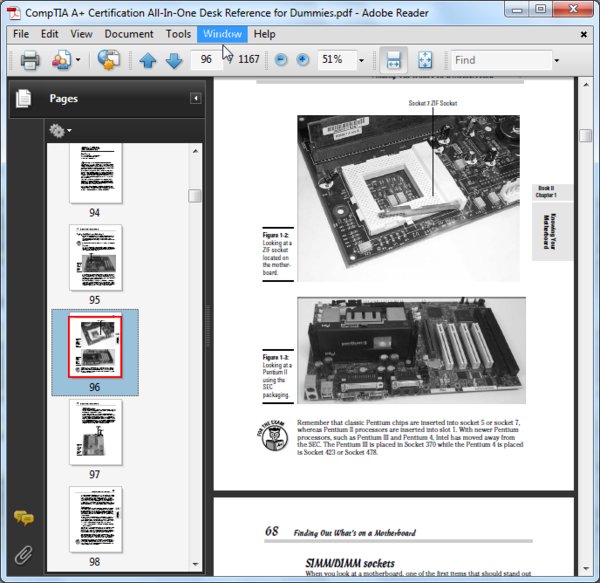Click the globe Acrobat.com icon

(x=109, y=60)
